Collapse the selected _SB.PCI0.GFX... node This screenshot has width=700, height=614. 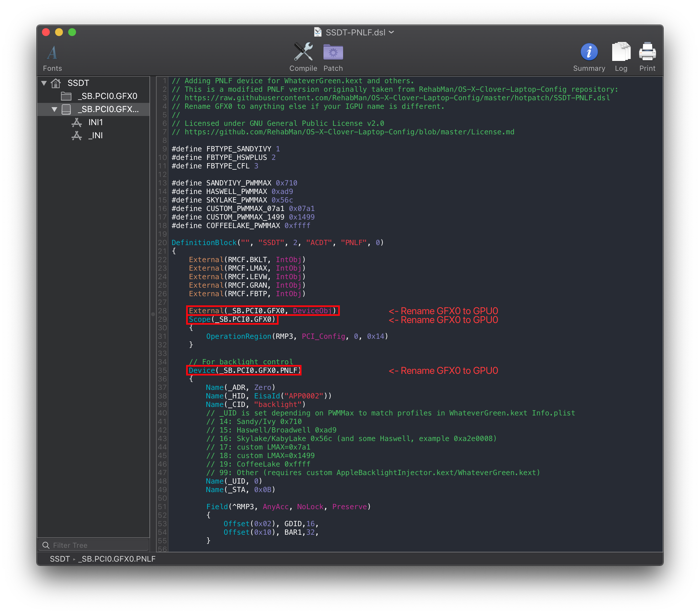point(54,109)
